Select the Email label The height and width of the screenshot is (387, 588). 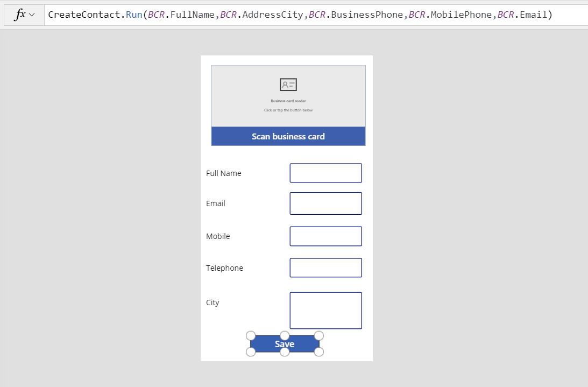coord(215,203)
